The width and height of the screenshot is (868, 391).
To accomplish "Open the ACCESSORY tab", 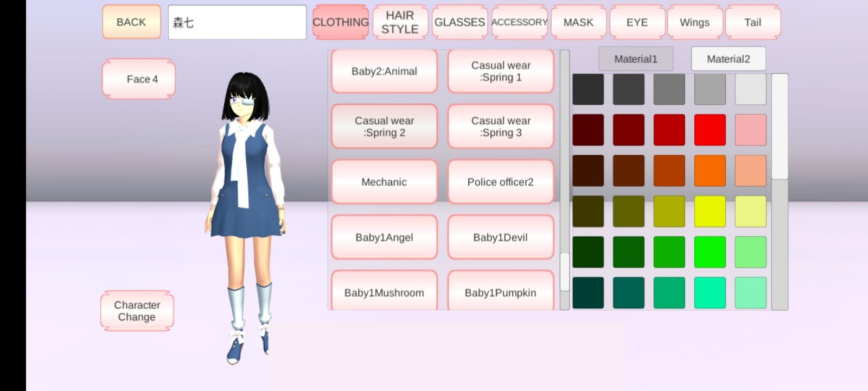I will (519, 22).
